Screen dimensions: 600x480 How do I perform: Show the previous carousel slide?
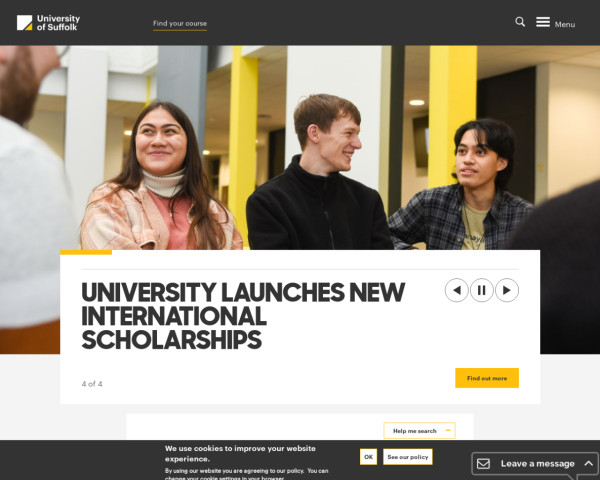click(457, 290)
